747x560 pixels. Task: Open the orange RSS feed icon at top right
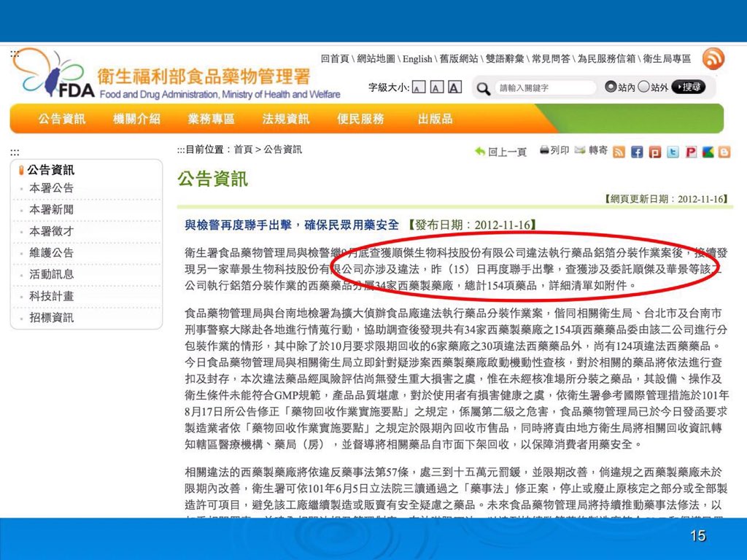click(x=713, y=60)
